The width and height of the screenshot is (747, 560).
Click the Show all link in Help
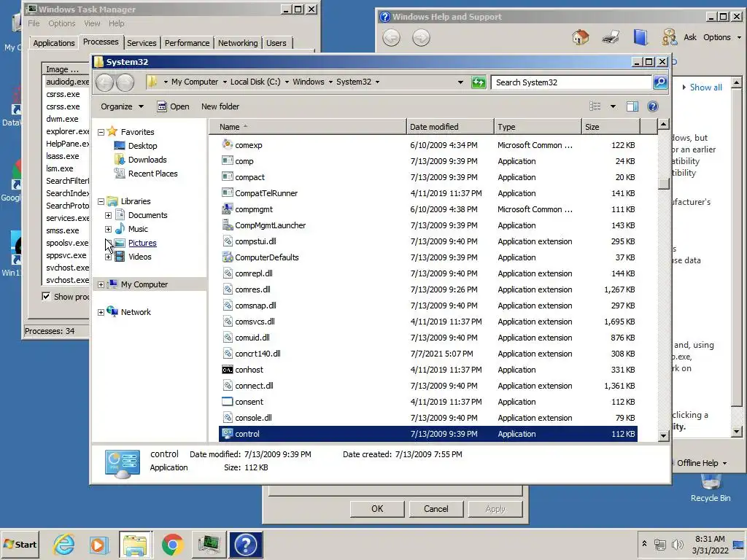706,87
